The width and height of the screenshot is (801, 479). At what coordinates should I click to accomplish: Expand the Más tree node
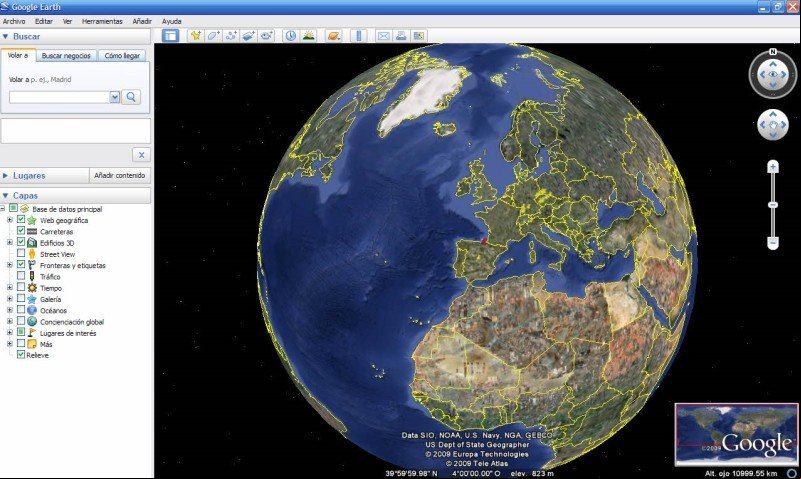(10, 344)
